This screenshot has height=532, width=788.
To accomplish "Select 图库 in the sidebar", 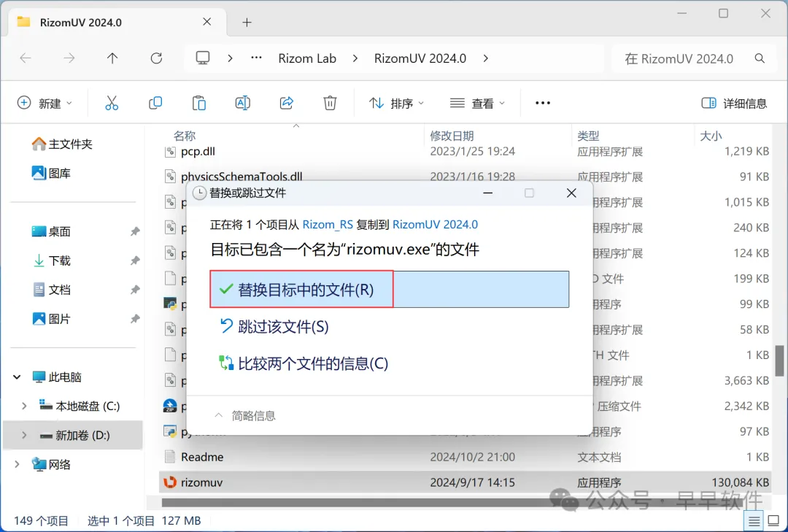I will [51, 174].
